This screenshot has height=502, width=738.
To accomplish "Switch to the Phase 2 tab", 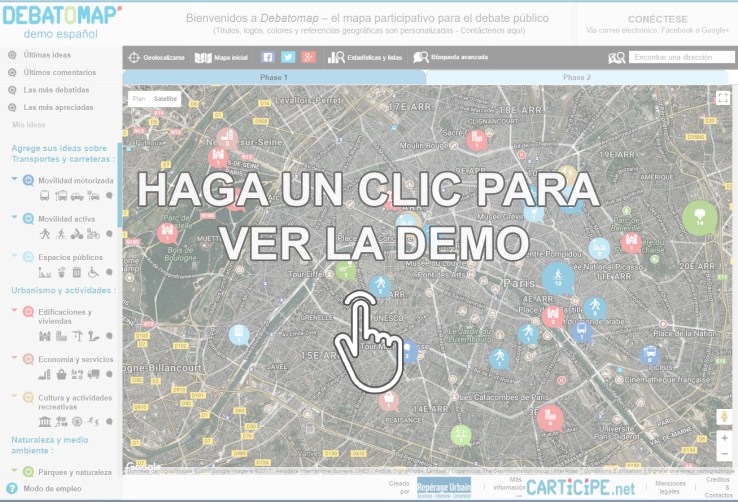I will coord(577,77).
